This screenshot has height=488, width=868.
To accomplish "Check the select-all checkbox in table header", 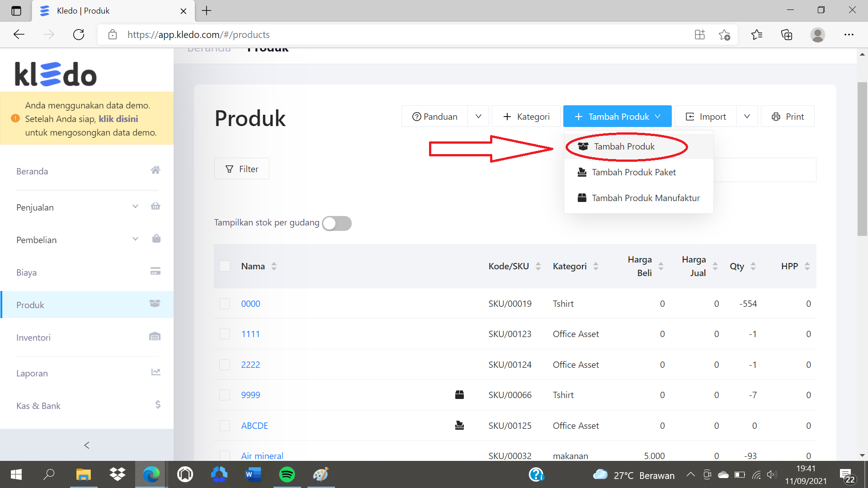I will (x=225, y=266).
